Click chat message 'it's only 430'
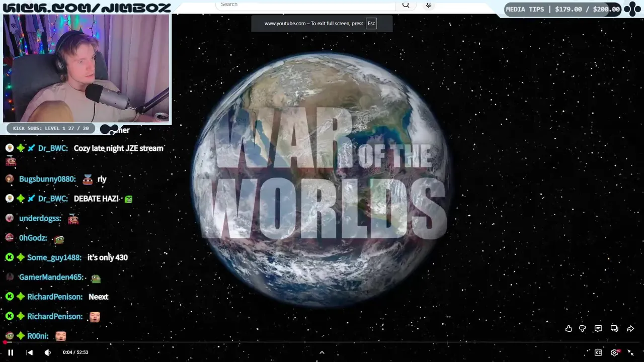This screenshot has width=644, height=362. pos(108,257)
